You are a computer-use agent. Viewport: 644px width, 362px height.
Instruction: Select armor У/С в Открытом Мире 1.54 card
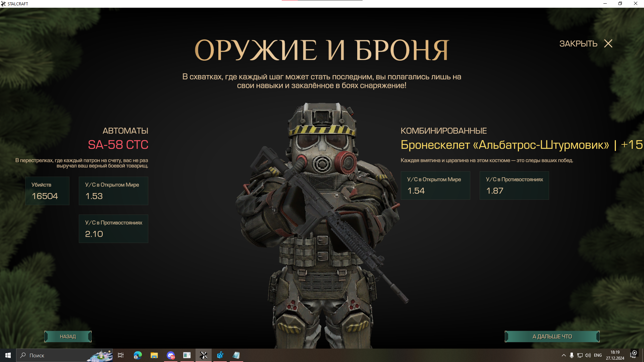point(435,186)
